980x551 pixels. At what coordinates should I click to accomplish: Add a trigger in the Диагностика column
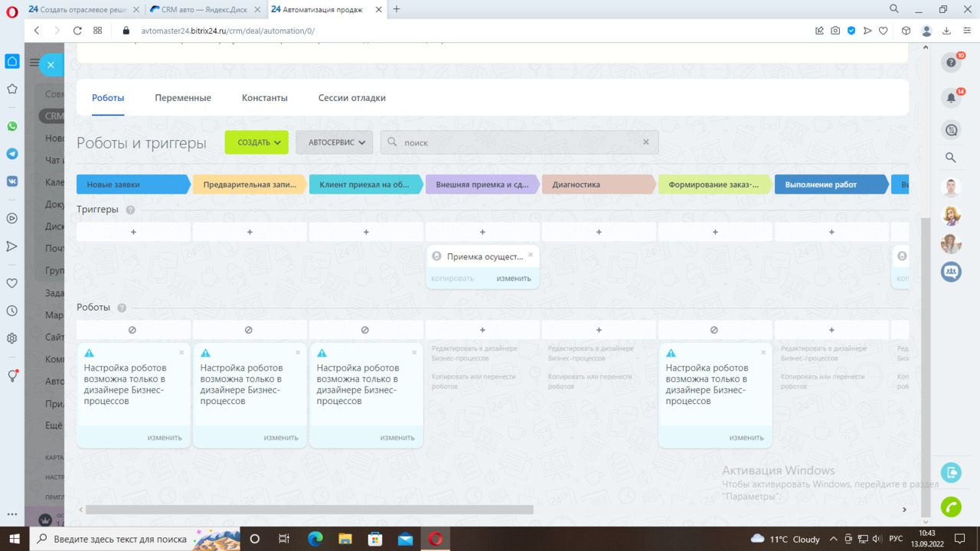click(599, 232)
